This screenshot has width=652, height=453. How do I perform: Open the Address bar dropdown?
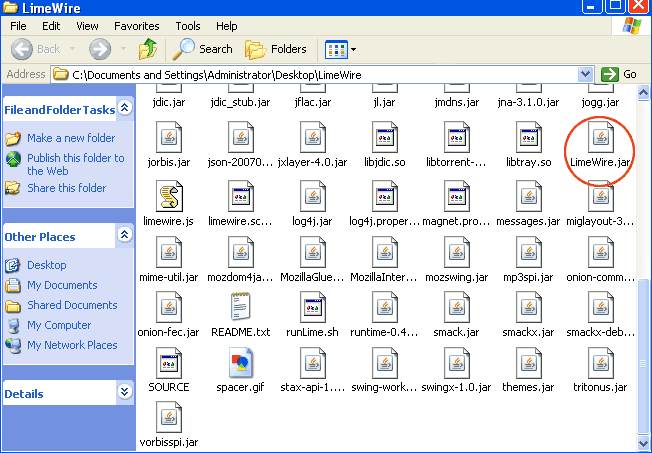click(585, 74)
